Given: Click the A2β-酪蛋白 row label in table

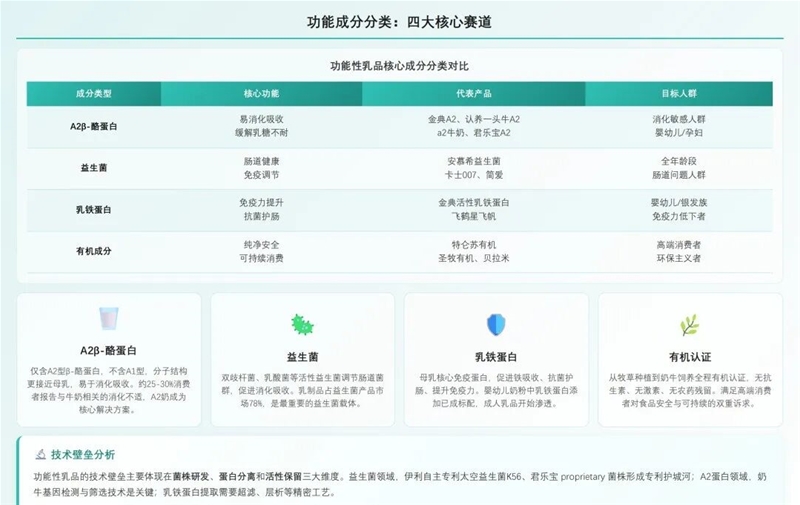Looking at the screenshot, I should click(x=94, y=126).
